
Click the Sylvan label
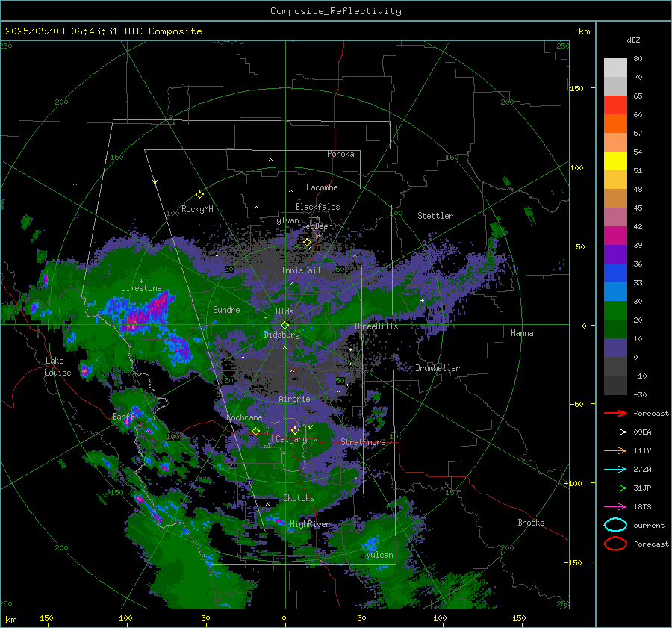click(285, 220)
